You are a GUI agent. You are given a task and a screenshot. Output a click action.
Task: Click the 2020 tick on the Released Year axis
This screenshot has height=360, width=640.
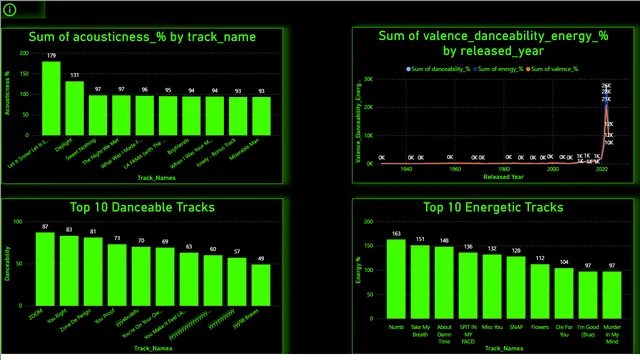pyautogui.click(x=602, y=169)
